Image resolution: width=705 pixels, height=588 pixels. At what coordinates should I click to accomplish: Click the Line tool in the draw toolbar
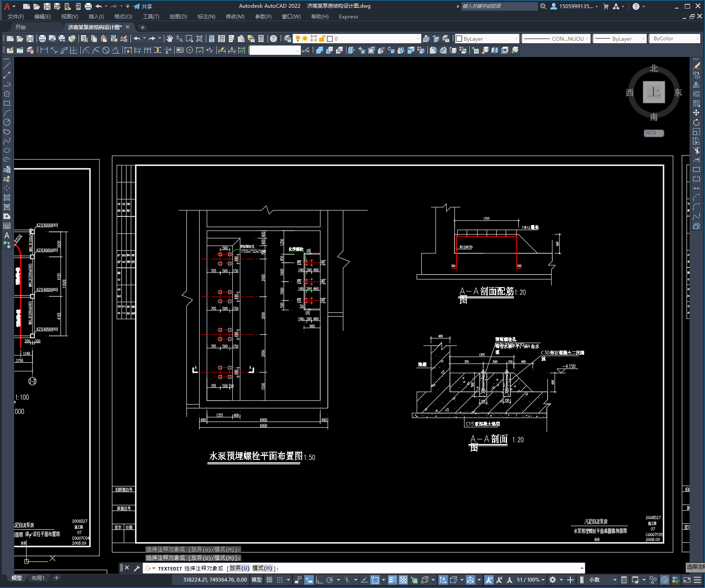pos(7,66)
